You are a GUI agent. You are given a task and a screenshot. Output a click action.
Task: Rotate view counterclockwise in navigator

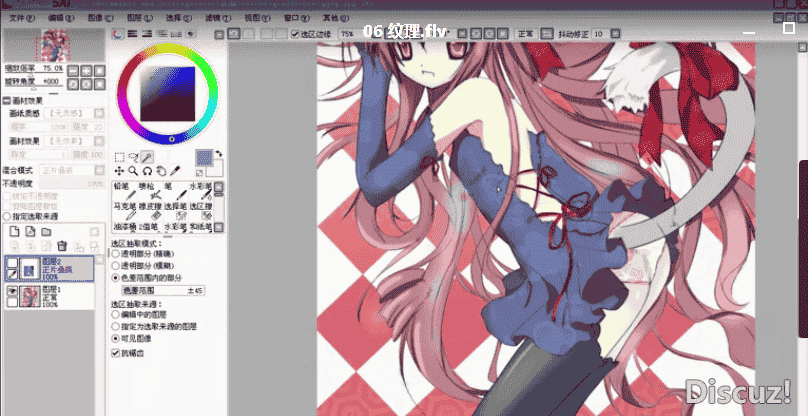74,84
